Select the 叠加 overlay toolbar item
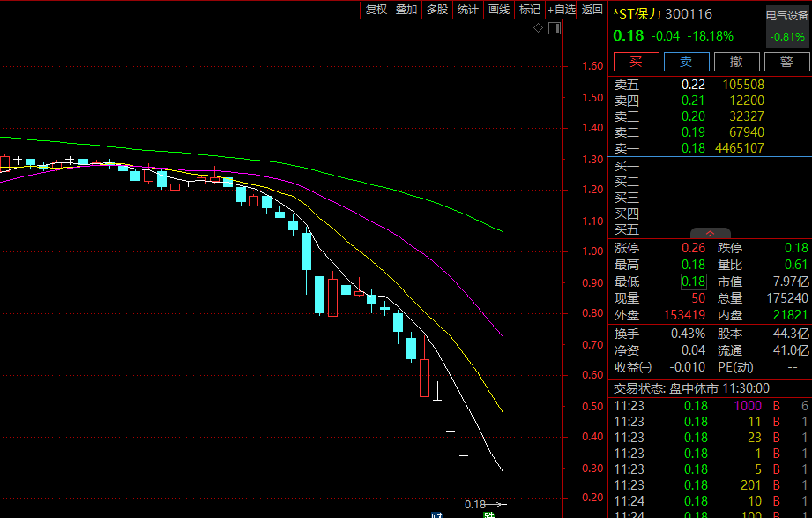Screen dimensions: 812x518 [406, 10]
